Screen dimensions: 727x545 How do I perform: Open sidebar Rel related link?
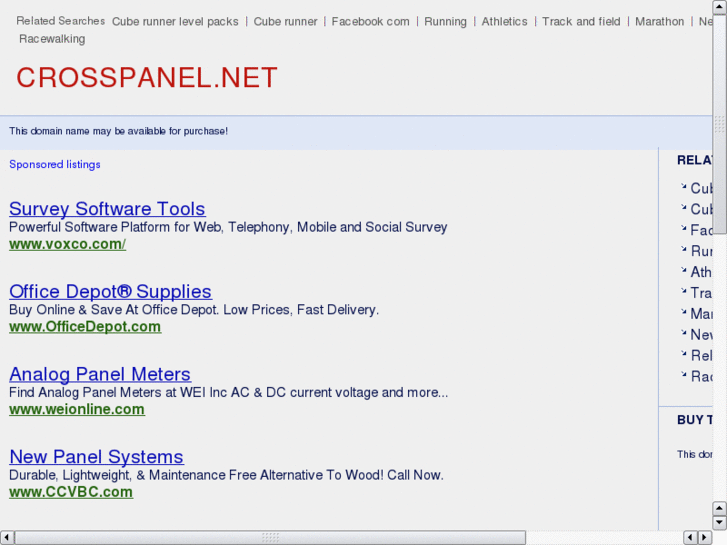tap(701, 355)
